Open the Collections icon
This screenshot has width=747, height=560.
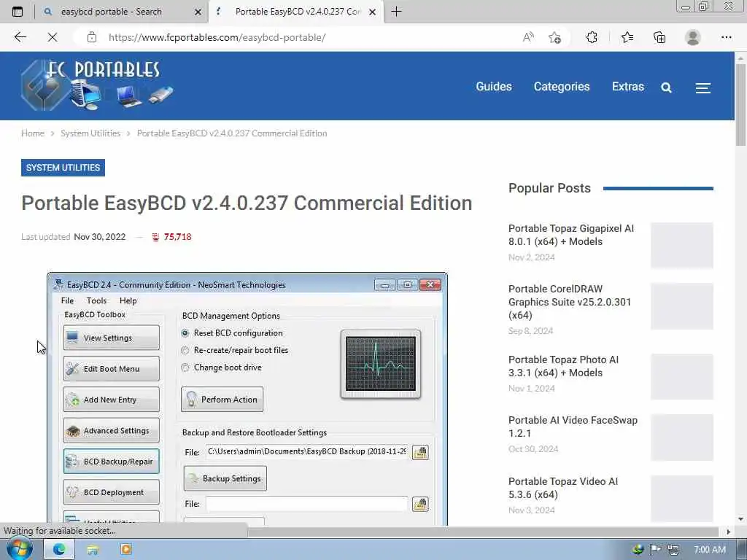click(x=659, y=37)
